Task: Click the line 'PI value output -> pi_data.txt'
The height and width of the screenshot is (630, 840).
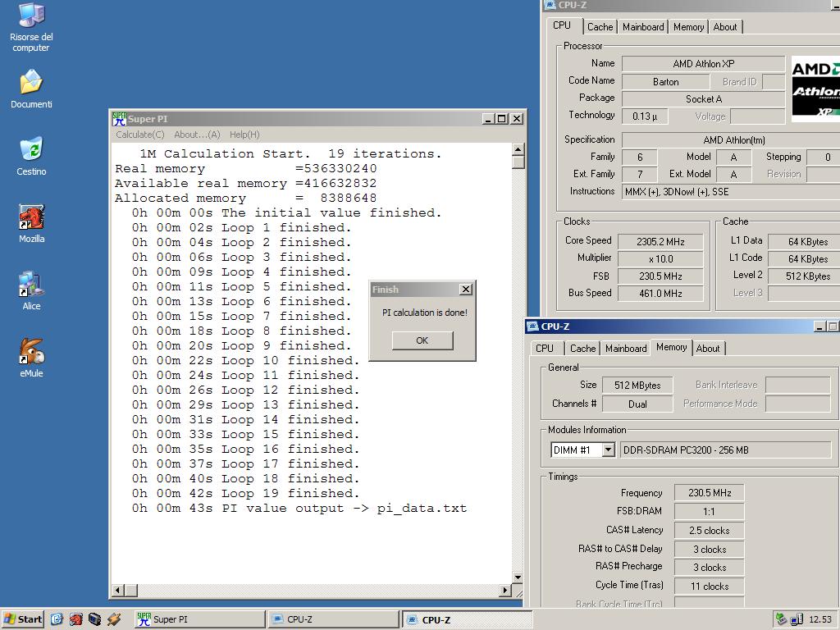Action: coord(344,508)
